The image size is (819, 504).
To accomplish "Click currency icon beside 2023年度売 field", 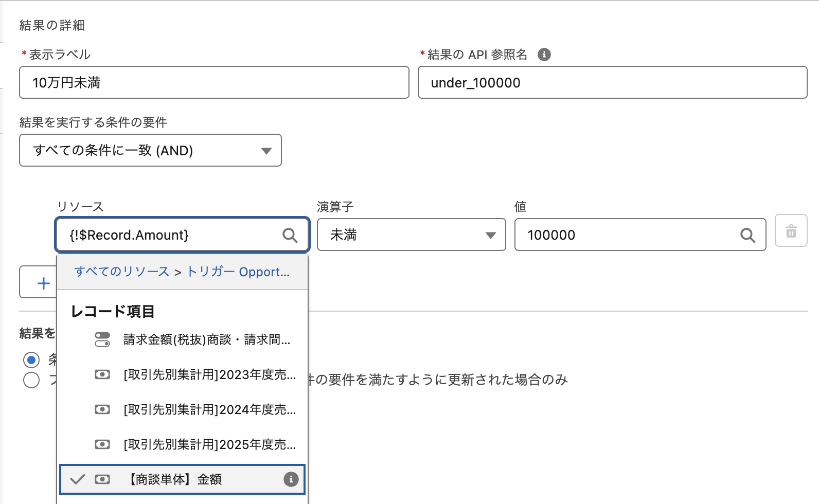I will tap(102, 374).
